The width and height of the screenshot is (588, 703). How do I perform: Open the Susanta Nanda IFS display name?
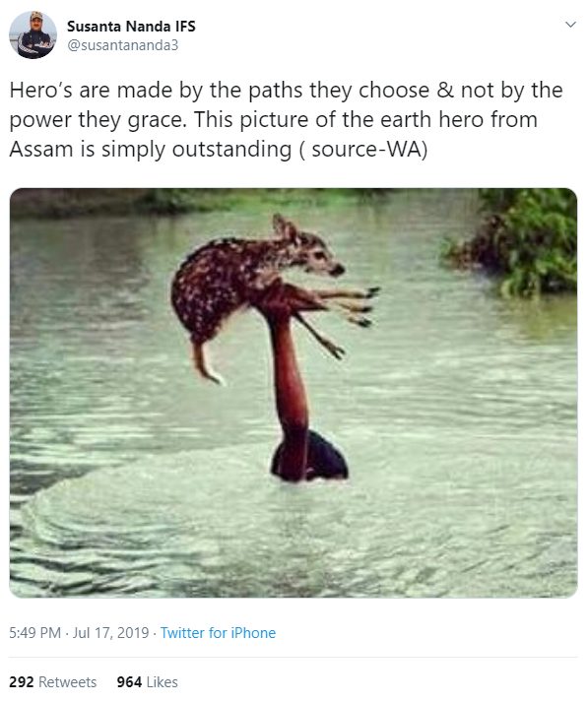coord(131,27)
